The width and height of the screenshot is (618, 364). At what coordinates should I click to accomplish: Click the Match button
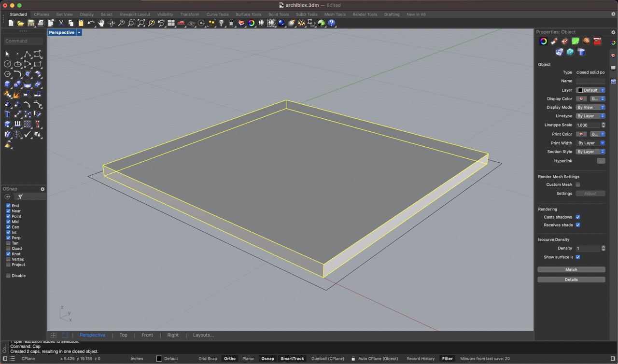[x=571, y=269]
